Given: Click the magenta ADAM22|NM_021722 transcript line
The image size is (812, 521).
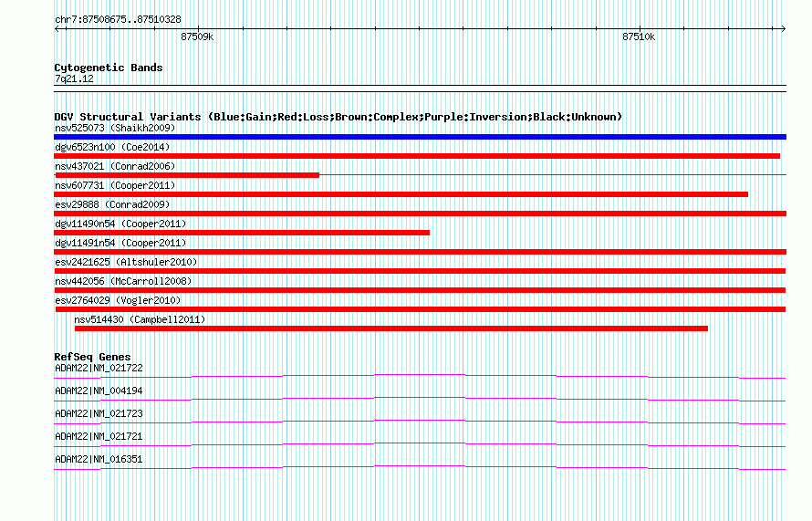Looking at the screenshot, I should pos(420,377).
